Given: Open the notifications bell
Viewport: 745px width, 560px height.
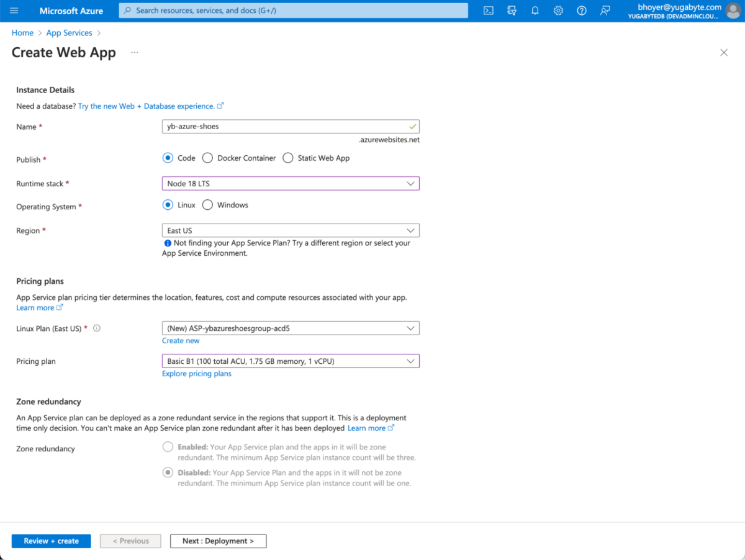Looking at the screenshot, I should click(535, 11).
